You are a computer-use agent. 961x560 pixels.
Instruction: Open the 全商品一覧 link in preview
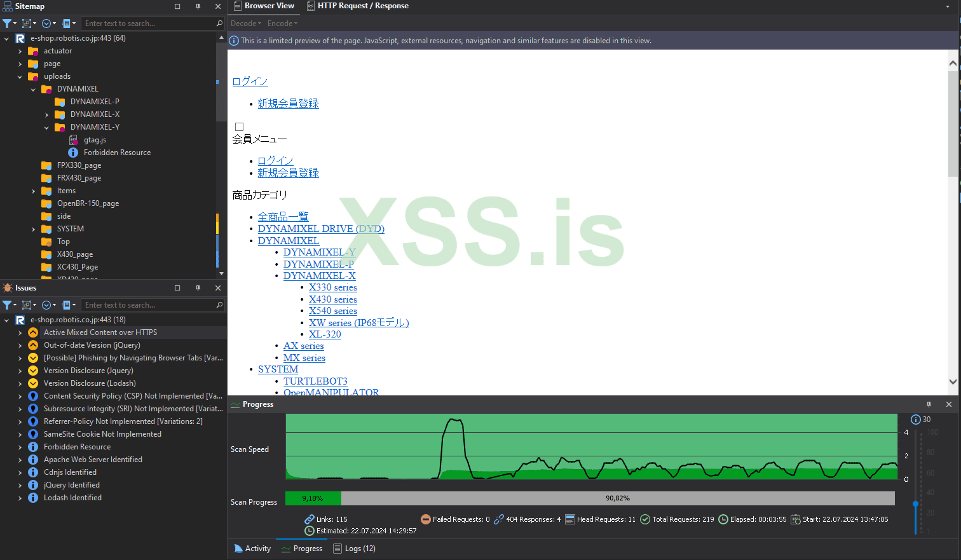tap(283, 217)
